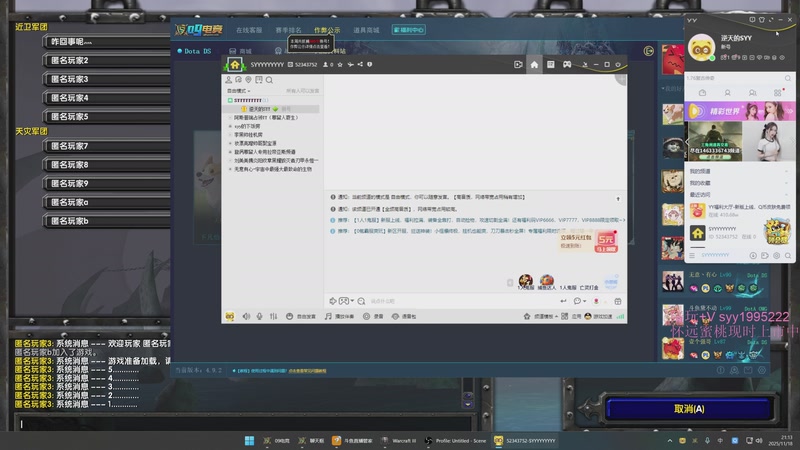Open the hamburger menu at YY panel bottom

tap(692, 255)
